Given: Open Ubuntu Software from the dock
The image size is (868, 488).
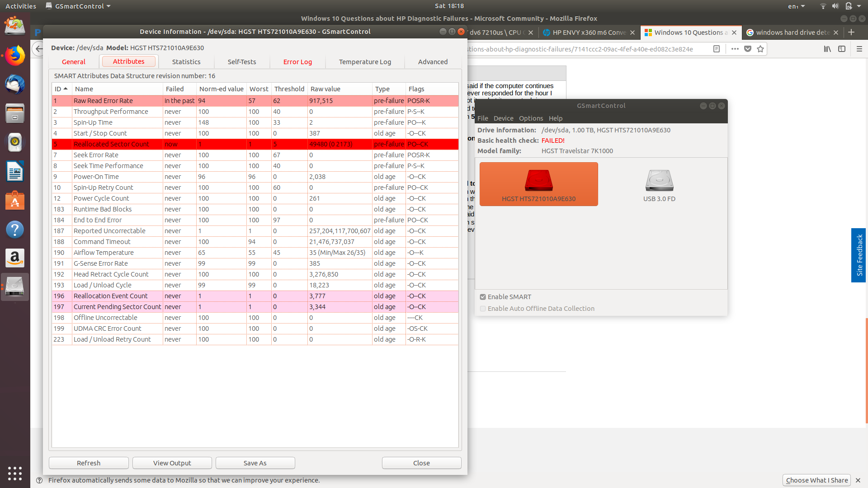Looking at the screenshot, I should pyautogui.click(x=15, y=201).
